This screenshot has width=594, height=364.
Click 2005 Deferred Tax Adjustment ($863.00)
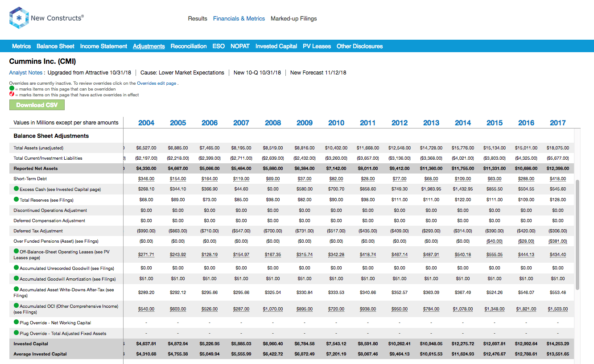pos(178,231)
